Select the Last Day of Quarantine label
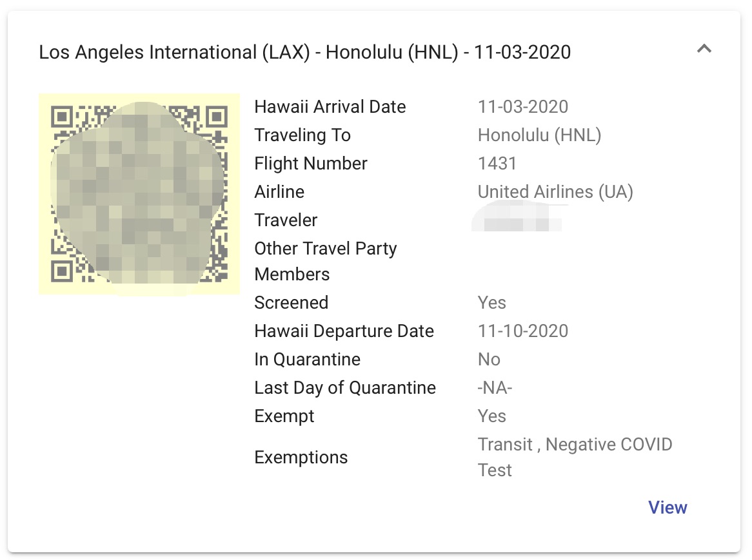This screenshot has height=560, width=752. click(x=345, y=388)
